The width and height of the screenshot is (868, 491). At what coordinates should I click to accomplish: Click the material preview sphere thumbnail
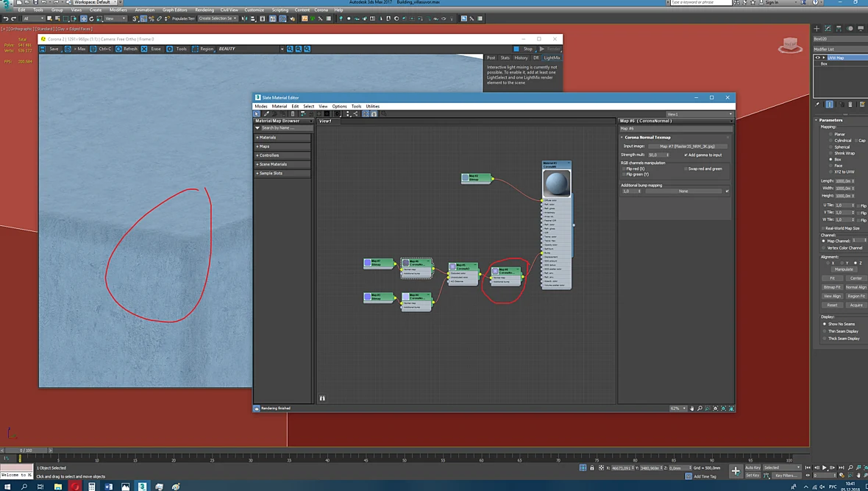pyautogui.click(x=556, y=183)
